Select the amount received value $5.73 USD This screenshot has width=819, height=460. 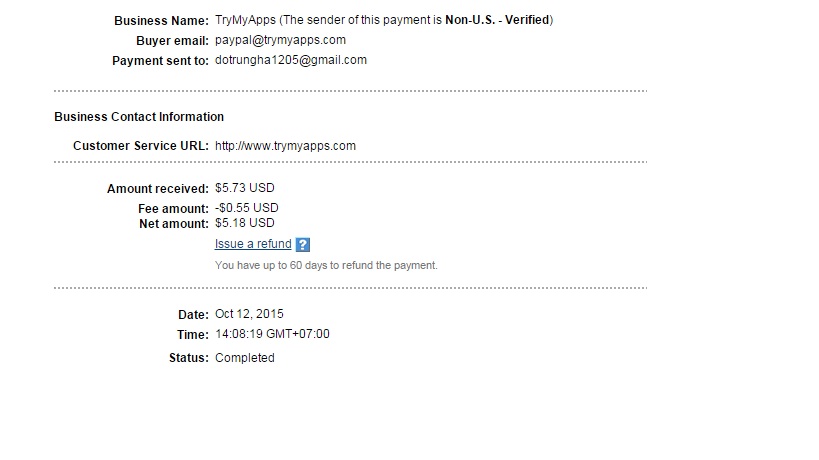point(244,188)
